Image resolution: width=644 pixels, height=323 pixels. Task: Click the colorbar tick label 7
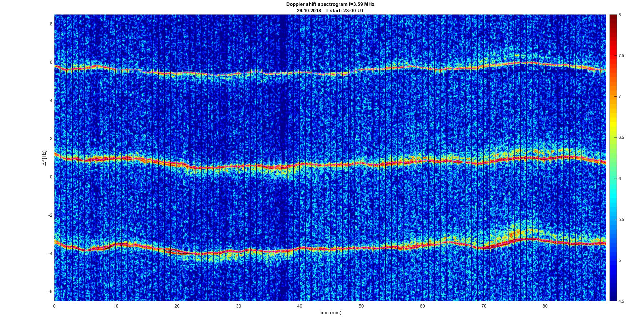point(620,97)
